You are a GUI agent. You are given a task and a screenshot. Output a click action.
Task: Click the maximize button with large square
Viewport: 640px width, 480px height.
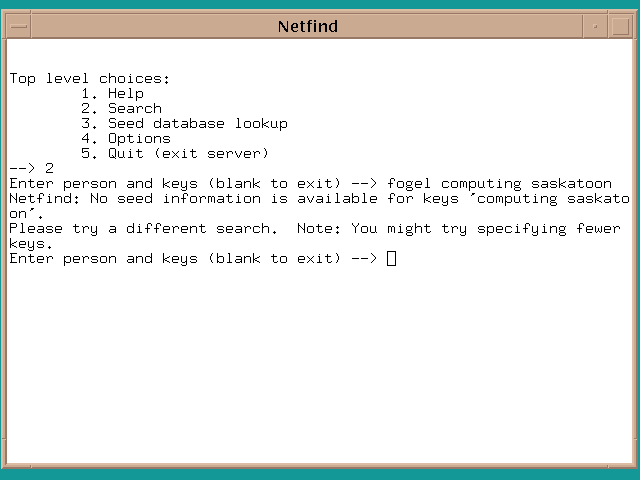[620, 26]
